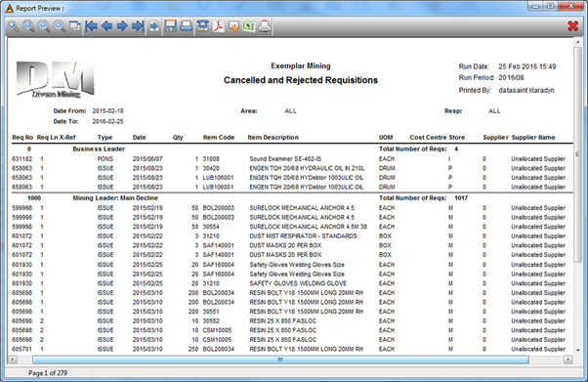Click the first magnifier zoom icon
Viewport: 588px width, 382px height.
14,26
